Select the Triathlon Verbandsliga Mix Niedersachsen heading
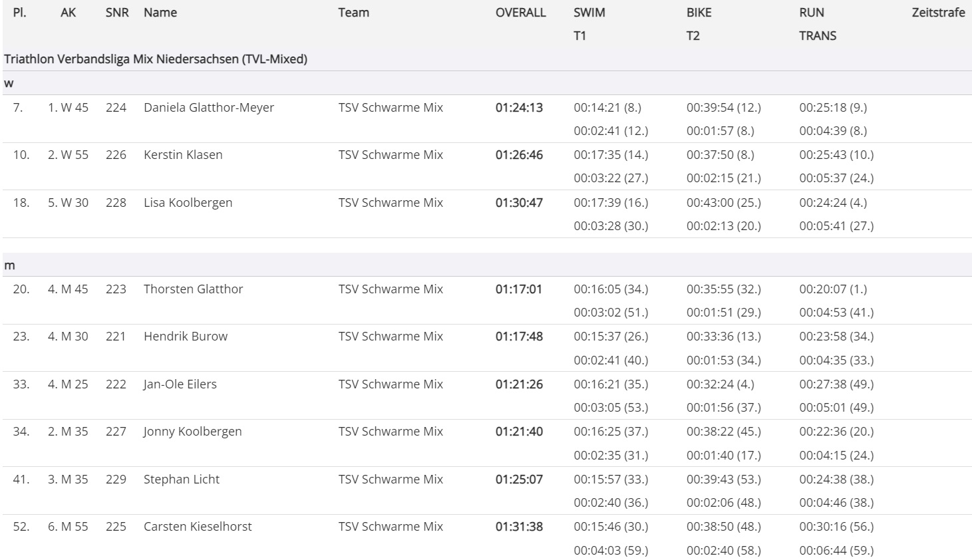Screen dimensions: 972x560 tap(156, 59)
